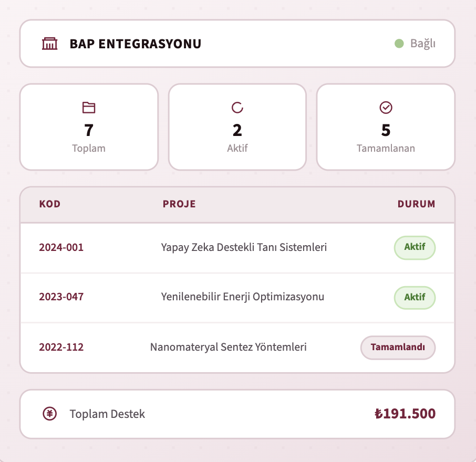Expand the Toplam Destek panel
Viewport: 476px width, 462px height.
(x=237, y=414)
